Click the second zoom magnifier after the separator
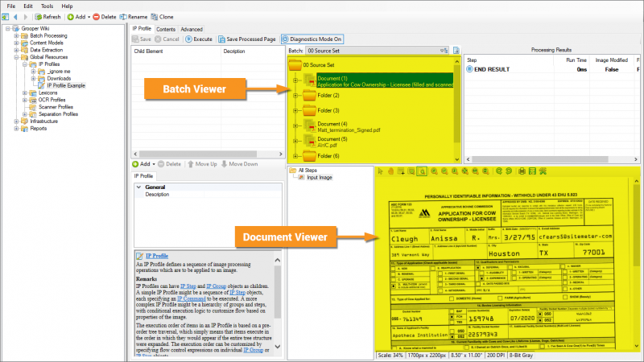 coord(444,171)
